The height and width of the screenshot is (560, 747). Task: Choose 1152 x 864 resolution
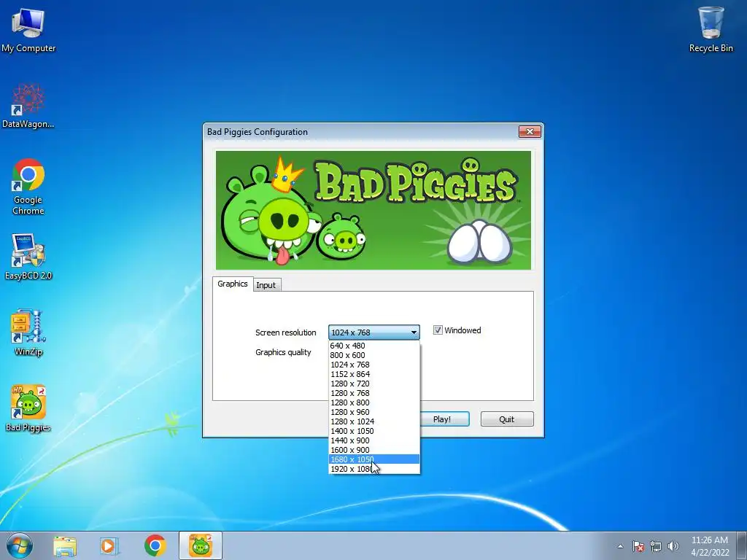tap(374, 374)
